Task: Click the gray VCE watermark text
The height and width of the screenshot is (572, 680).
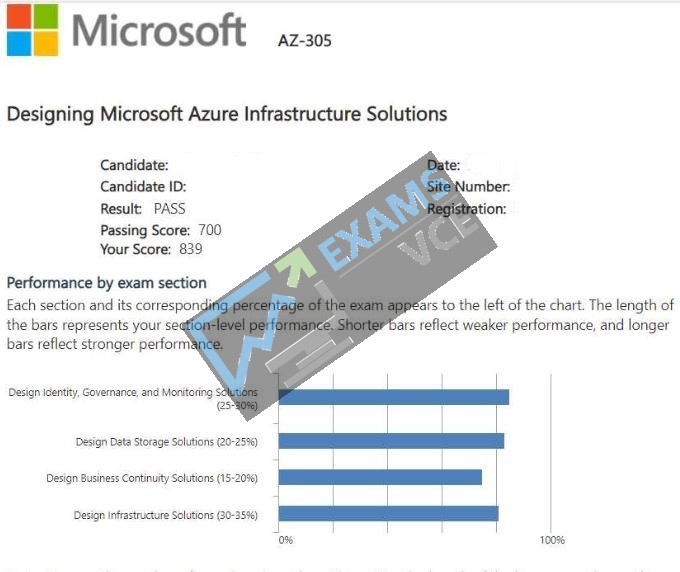Action: [x=438, y=236]
